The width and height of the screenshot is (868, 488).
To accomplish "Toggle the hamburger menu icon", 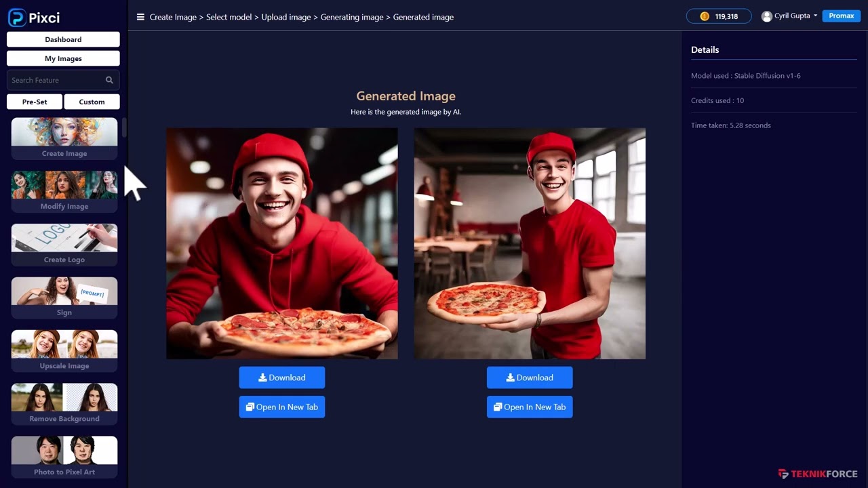I will [140, 17].
